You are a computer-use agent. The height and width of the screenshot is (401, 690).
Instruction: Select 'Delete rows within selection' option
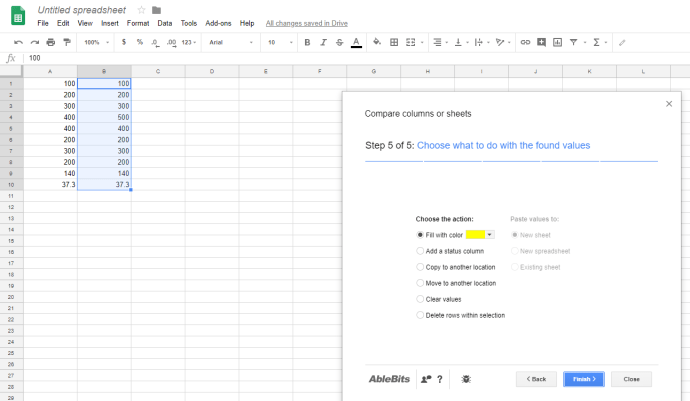[x=420, y=315]
